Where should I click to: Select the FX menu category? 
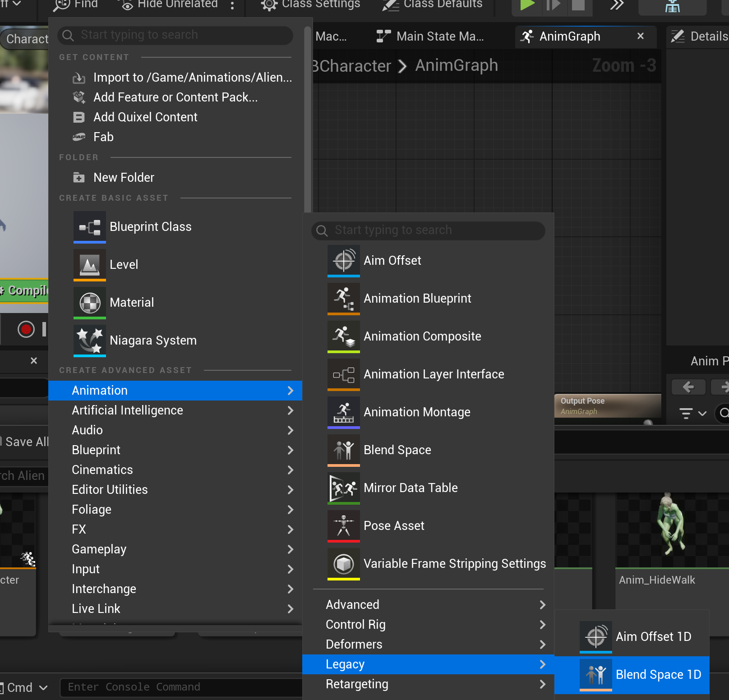tap(175, 530)
